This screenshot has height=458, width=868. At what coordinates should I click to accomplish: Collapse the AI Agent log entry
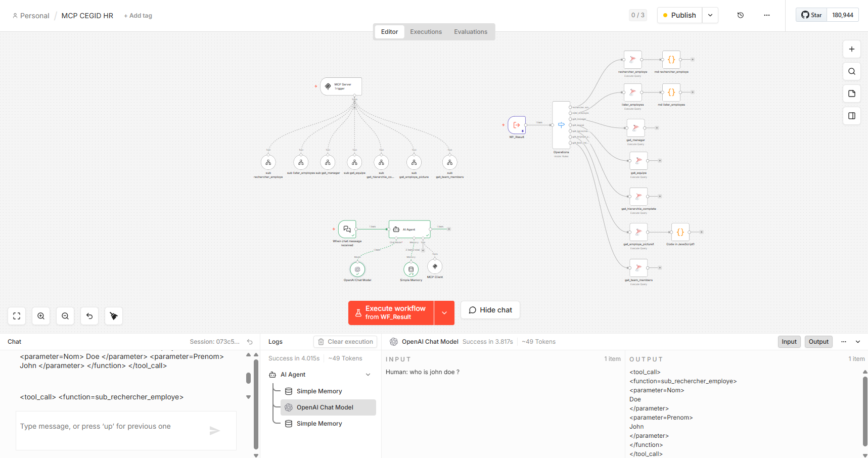click(368, 375)
